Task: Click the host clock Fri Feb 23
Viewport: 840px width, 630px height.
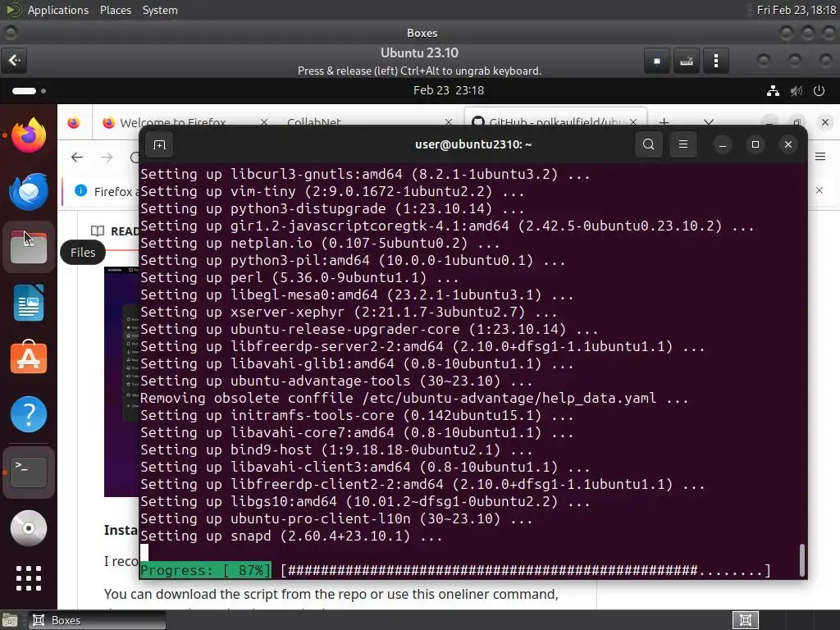Action: pos(796,10)
